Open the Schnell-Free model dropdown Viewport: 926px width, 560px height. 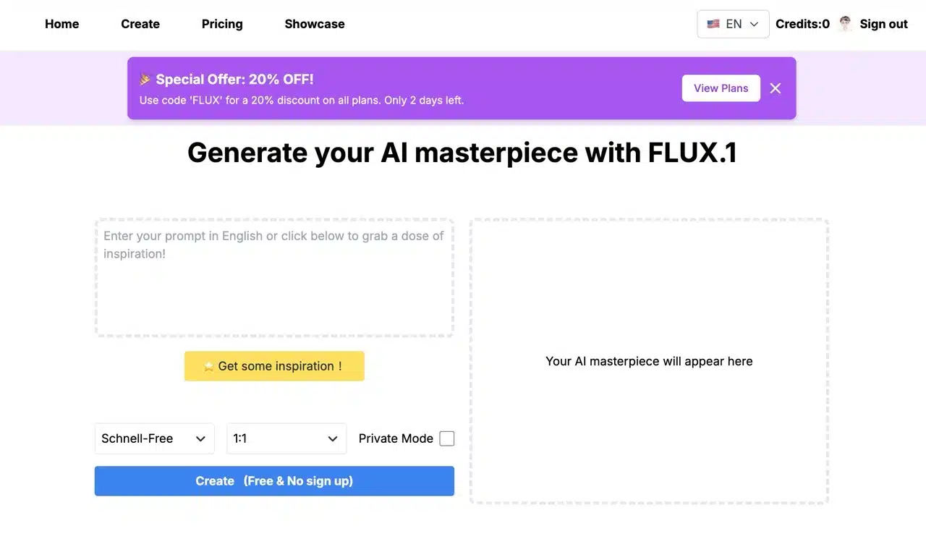pos(154,438)
